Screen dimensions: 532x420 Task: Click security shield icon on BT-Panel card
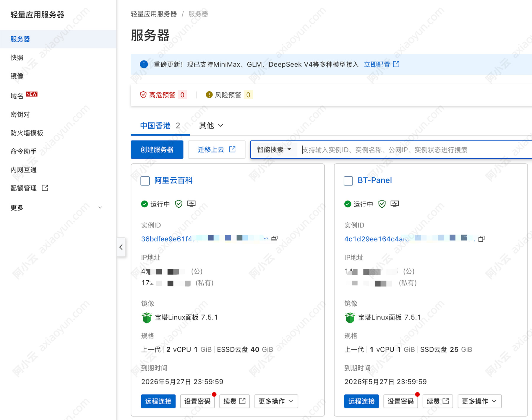382,204
